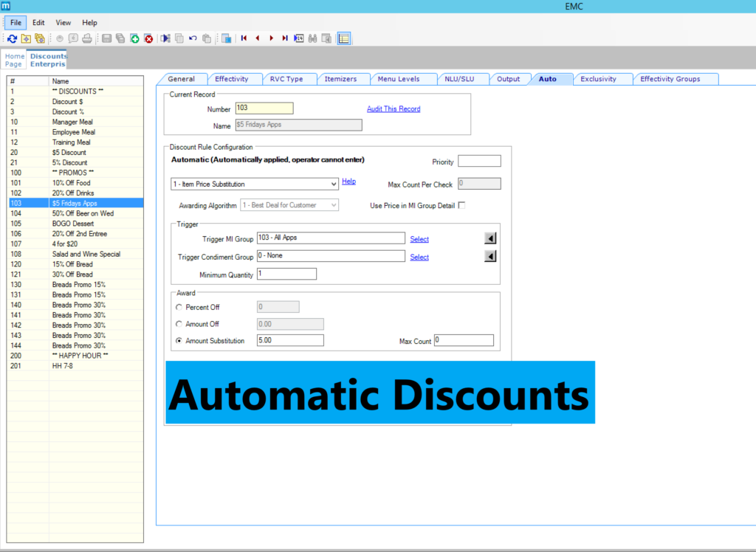
Task: Go to First Record icon
Action: pos(244,38)
